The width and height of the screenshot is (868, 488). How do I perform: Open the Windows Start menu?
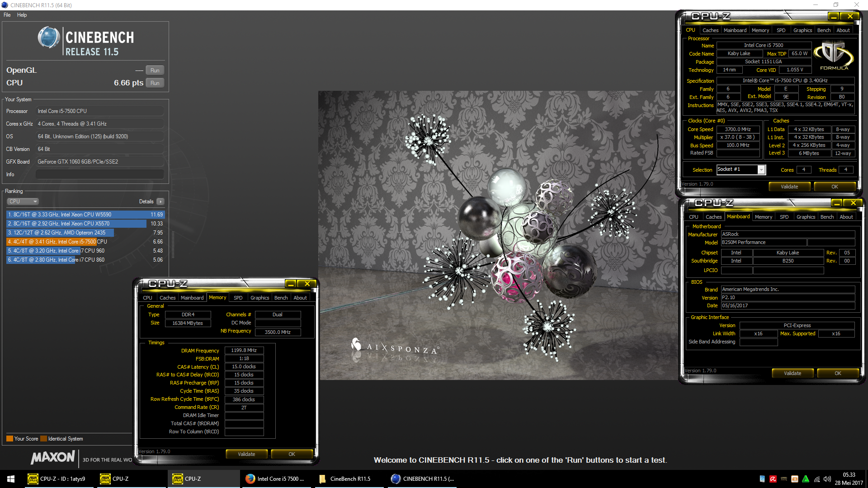11,479
